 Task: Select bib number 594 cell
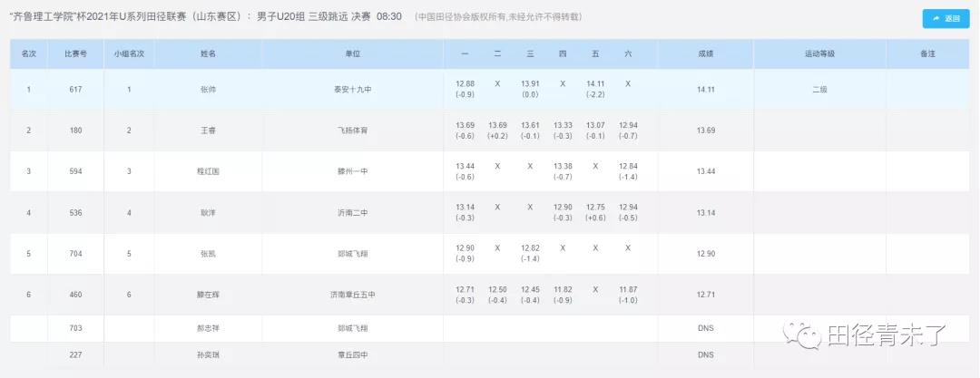pyautogui.click(x=75, y=171)
